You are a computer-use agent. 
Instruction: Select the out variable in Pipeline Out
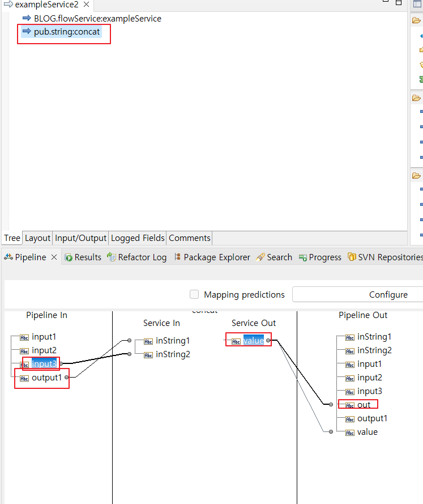[364, 405]
